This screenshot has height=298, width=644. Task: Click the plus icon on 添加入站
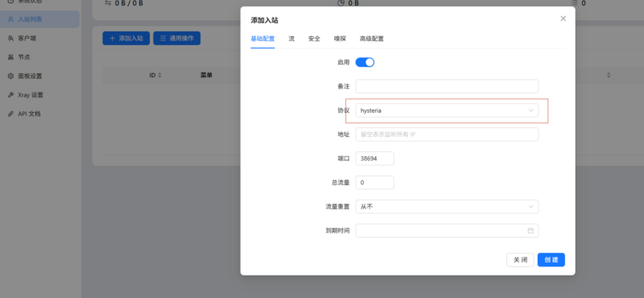[112, 38]
